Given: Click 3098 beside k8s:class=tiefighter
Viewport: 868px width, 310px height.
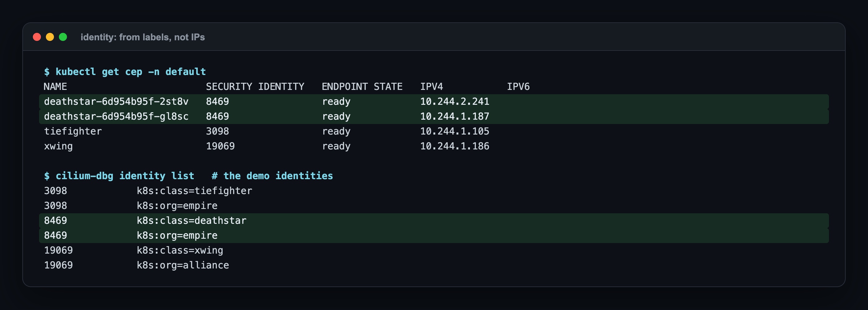Looking at the screenshot, I should tap(55, 191).
